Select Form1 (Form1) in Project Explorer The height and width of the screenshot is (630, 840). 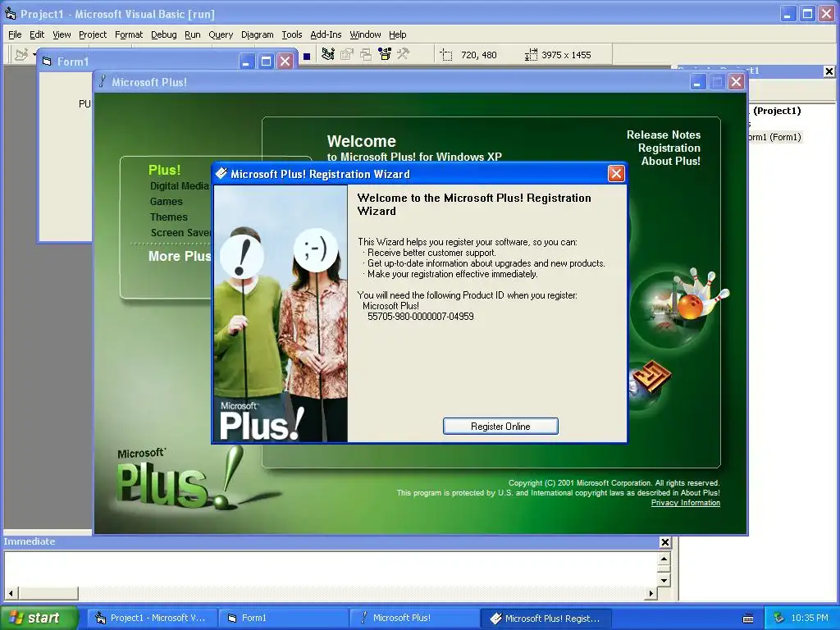[774, 137]
